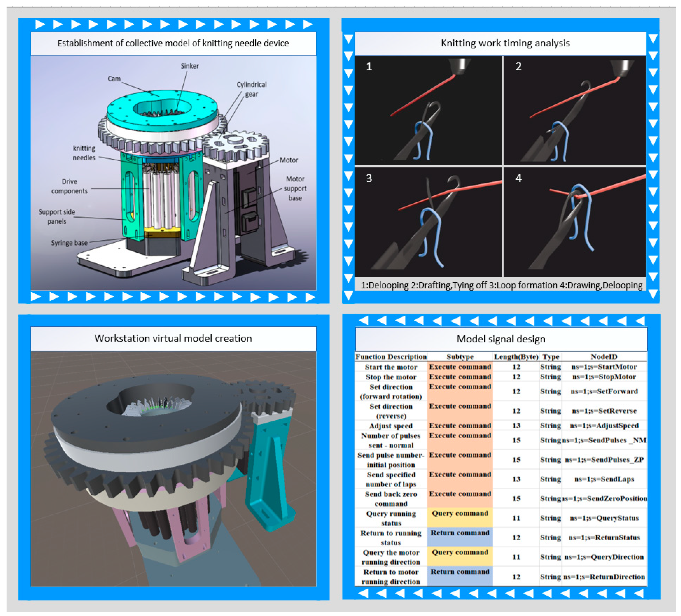Click the Motor support base label
The height and width of the screenshot is (616, 681).
[x=295, y=188]
